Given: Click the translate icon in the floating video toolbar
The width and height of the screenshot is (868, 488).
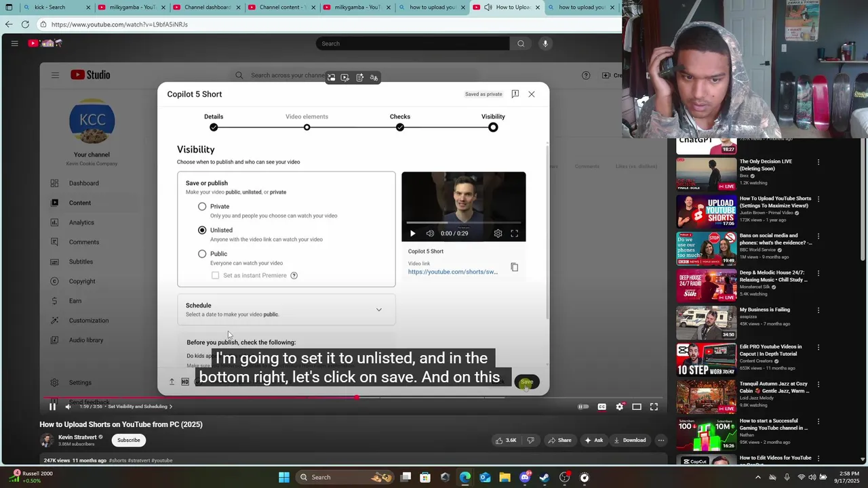Looking at the screenshot, I should click(x=374, y=78).
